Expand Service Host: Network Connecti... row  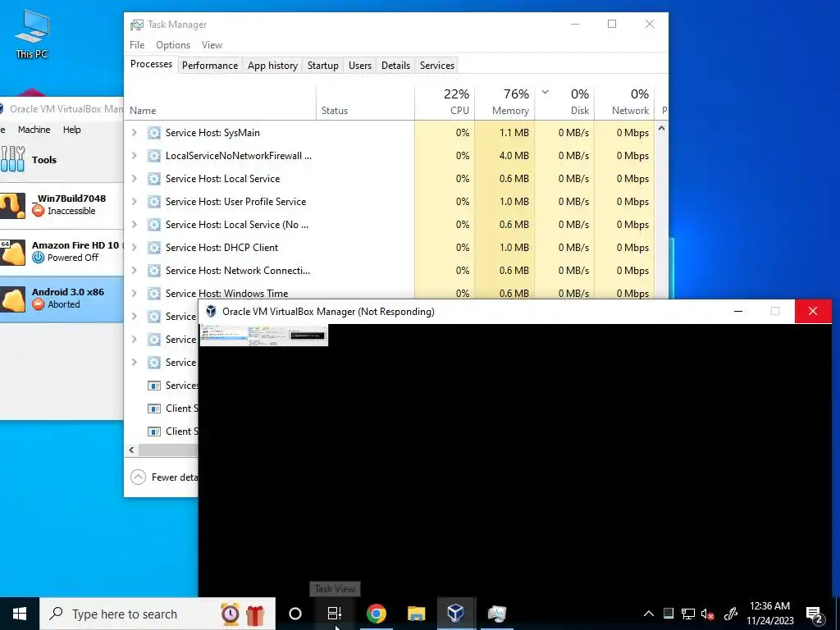coord(135,271)
